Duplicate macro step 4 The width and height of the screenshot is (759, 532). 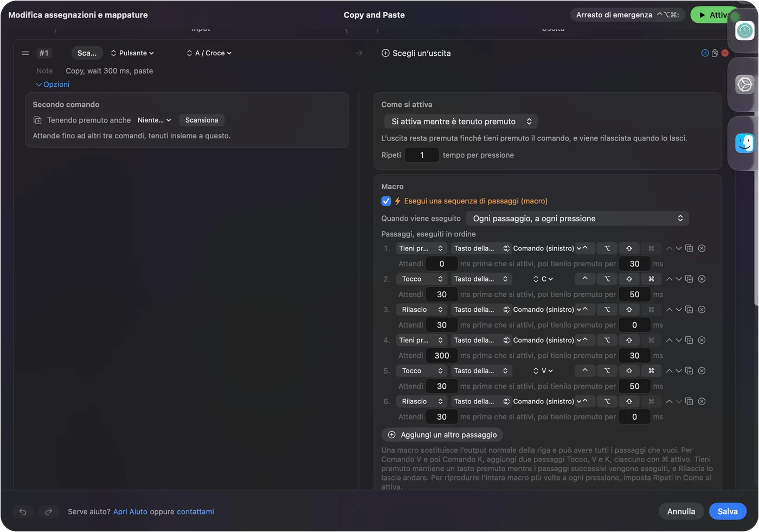[x=689, y=340]
